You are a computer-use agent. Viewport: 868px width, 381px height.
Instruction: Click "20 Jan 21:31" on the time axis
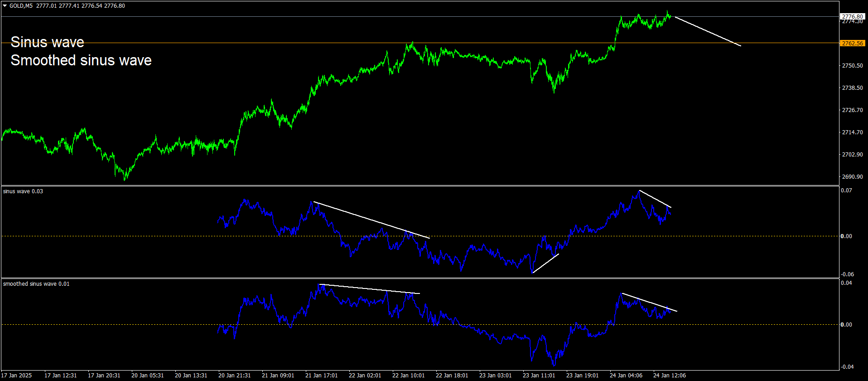235,376
